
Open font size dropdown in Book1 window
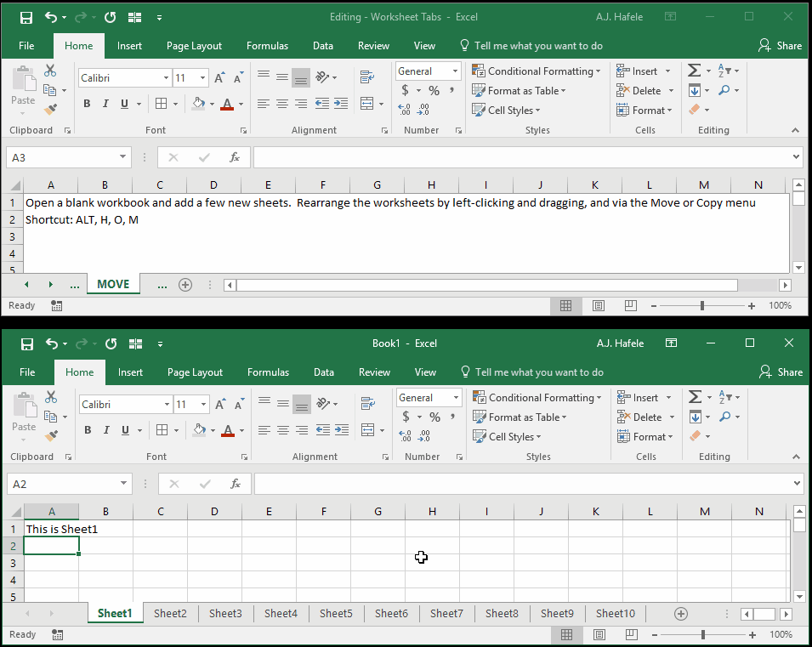click(x=203, y=405)
